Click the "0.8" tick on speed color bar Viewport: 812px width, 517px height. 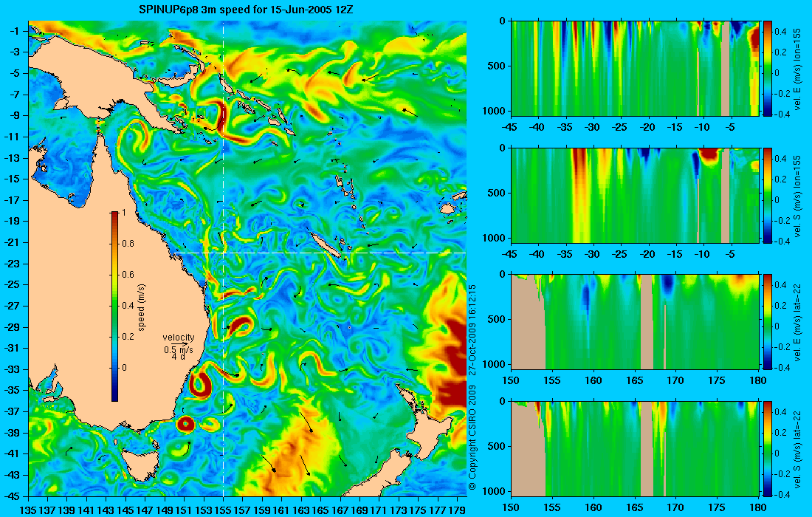point(128,244)
